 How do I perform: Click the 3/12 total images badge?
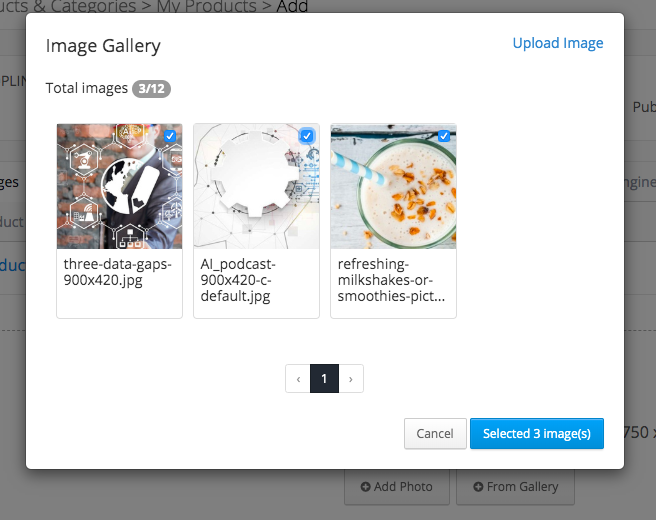(x=151, y=89)
